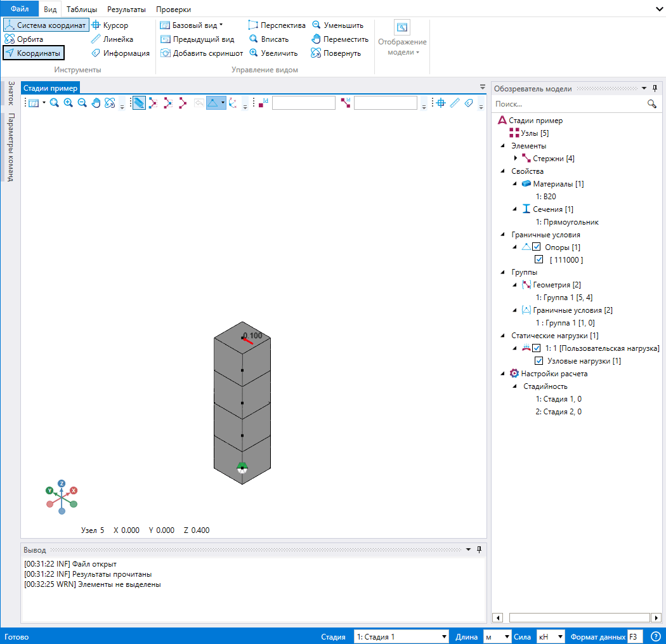Select the pan hand tool in viewport toolbar
Screen dimensions: 666x644
pyautogui.click(x=96, y=103)
